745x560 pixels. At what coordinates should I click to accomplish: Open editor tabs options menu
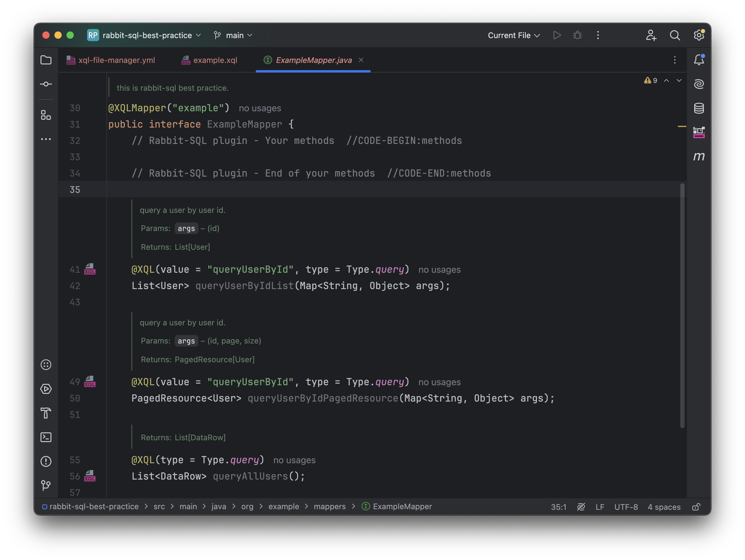[675, 60]
